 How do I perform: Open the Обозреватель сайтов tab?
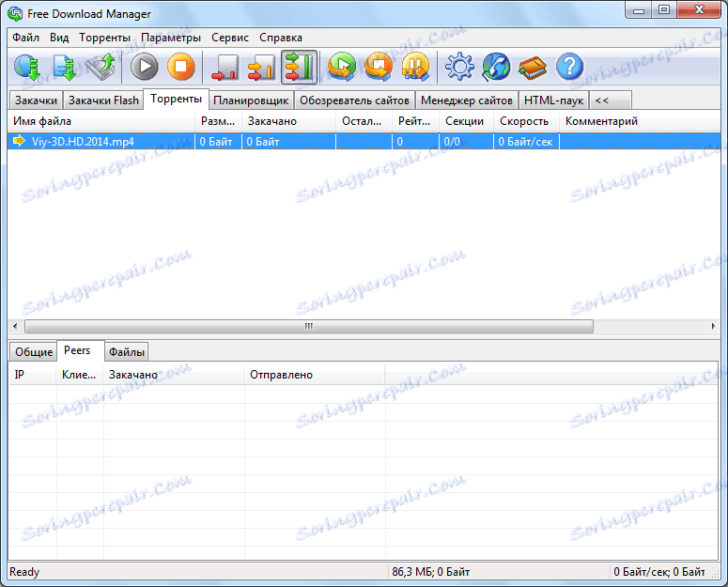click(x=354, y=100)
